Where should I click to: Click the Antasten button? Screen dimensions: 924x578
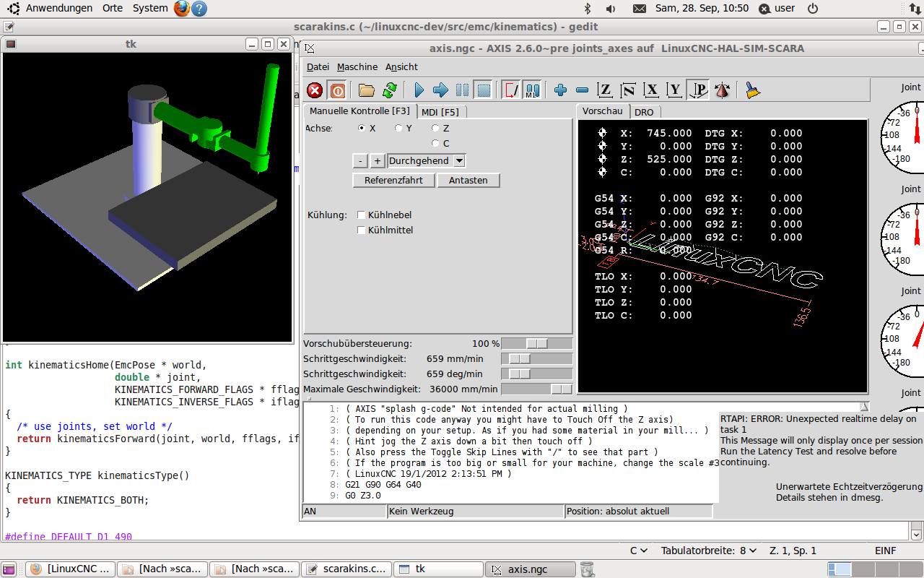coord(468,180)
